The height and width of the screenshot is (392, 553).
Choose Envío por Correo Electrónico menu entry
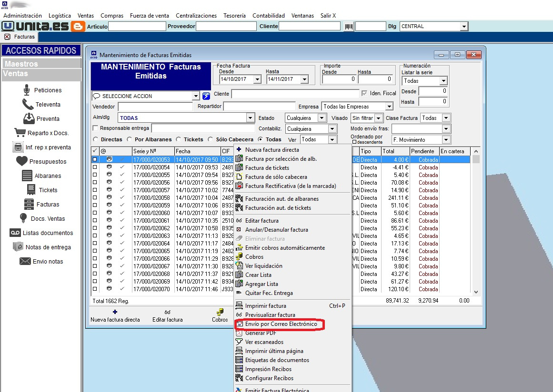point(281,324)
